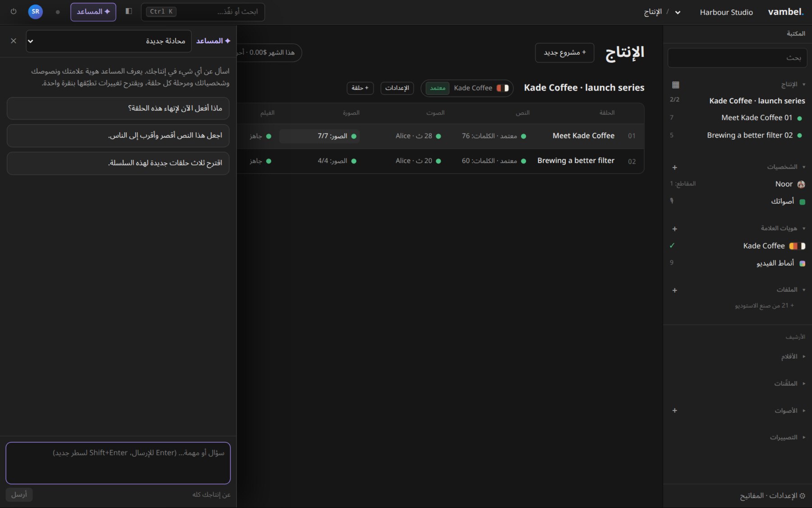Click the library بحث search field
The image size is (812, 508).
(x=737, y=58)
